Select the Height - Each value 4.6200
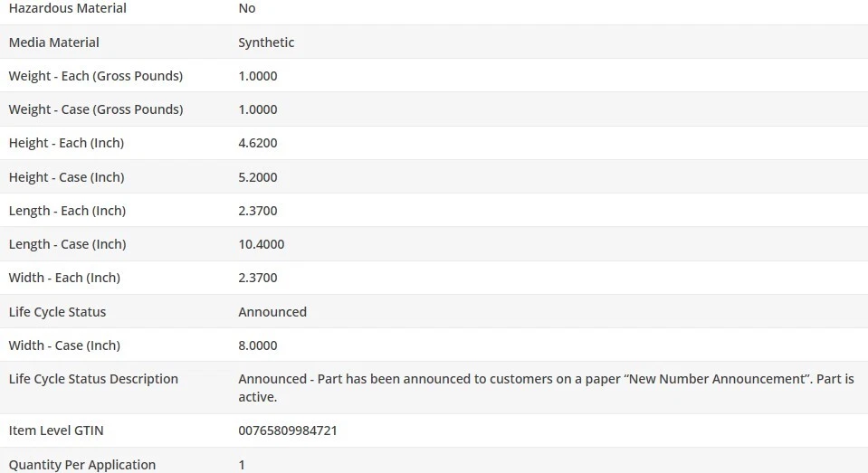This screenshot has width=868, height=473. [258, 143]
